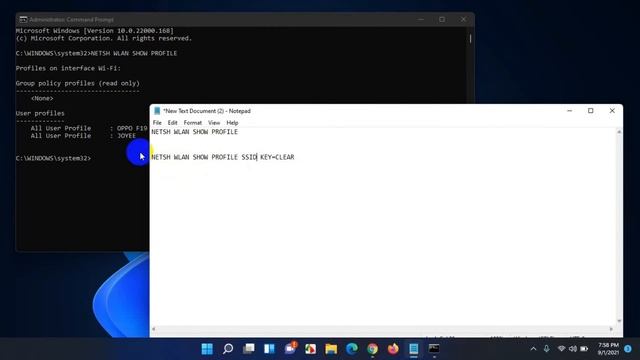The height and width of the screenshot is (360, 640).
Task: Click the volume icon in the system tray
Action: pyautogui.click(x=573, y=349)
